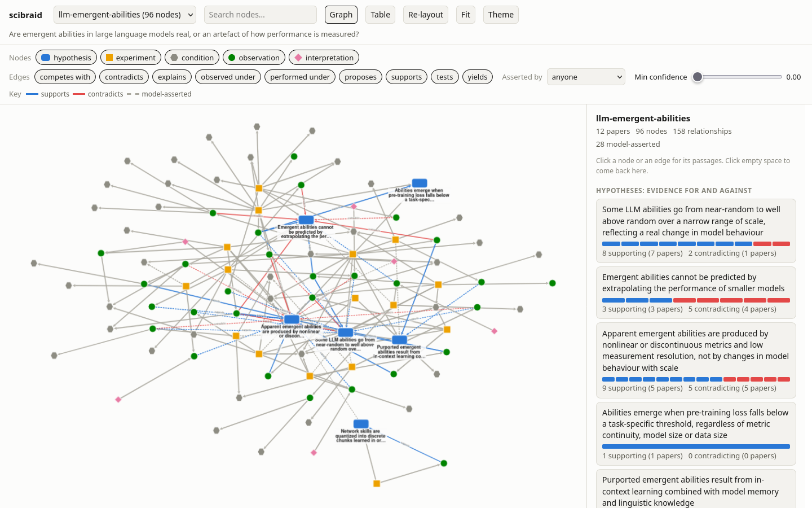Screen dimensions: 812x508
Task: Focus the Search nodes input field
Action: click(261, 15)
